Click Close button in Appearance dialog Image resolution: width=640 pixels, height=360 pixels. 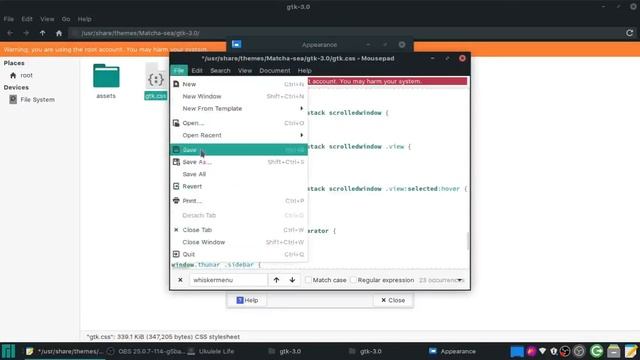click(393, 300)
